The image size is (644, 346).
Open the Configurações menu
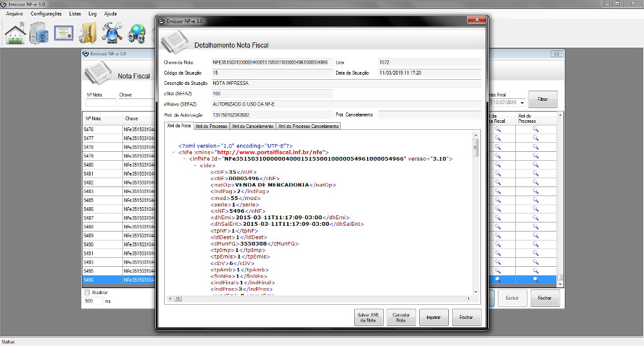click(46, 13)
